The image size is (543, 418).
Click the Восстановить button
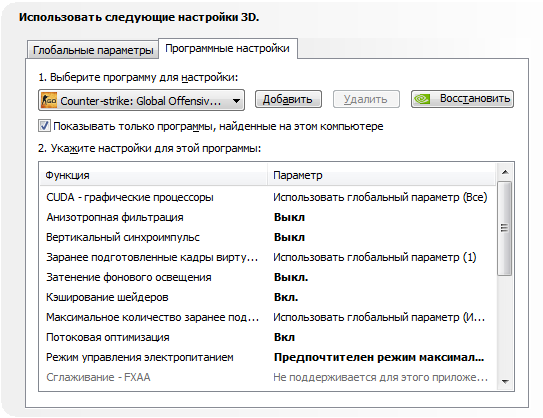(x=462, y=99)
